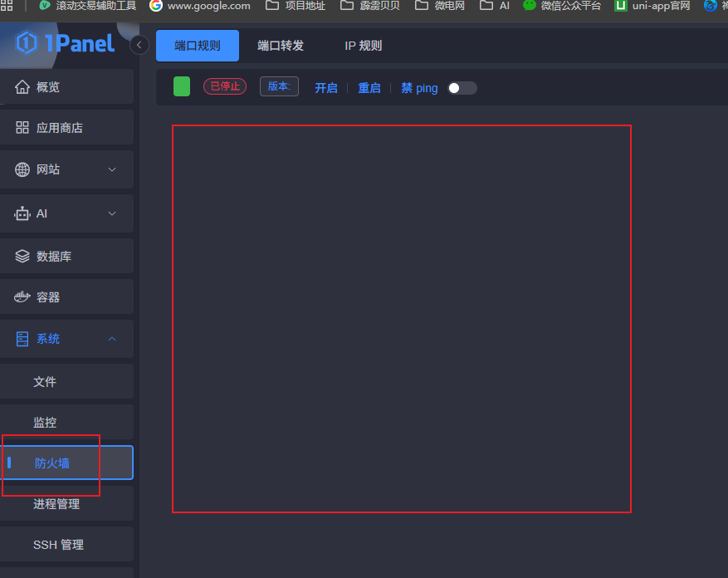Open 数据库 via the layers icon
728x578 pixels.
pos(22,257)
